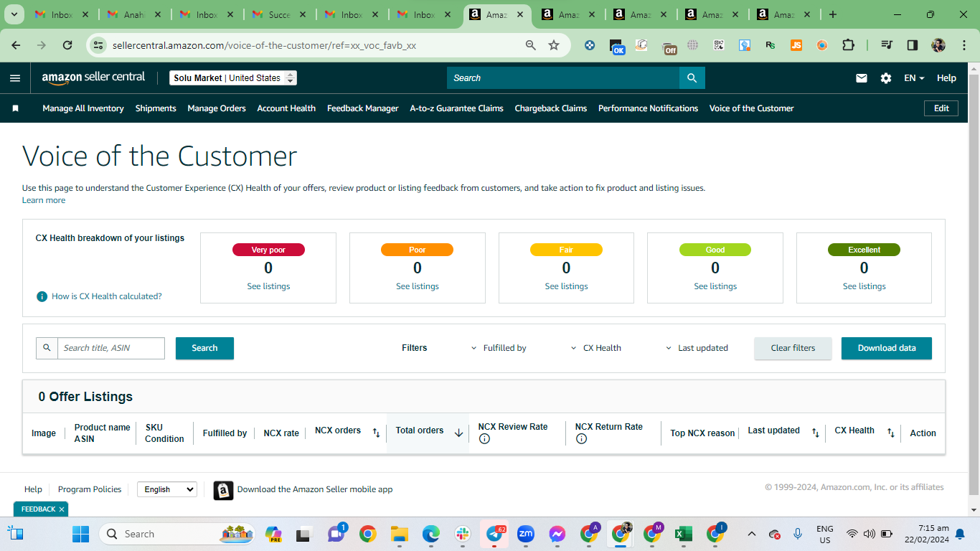Sort the Last updated column with its arrows
Screen dimensions: 980x551
[x=815, y=433]
